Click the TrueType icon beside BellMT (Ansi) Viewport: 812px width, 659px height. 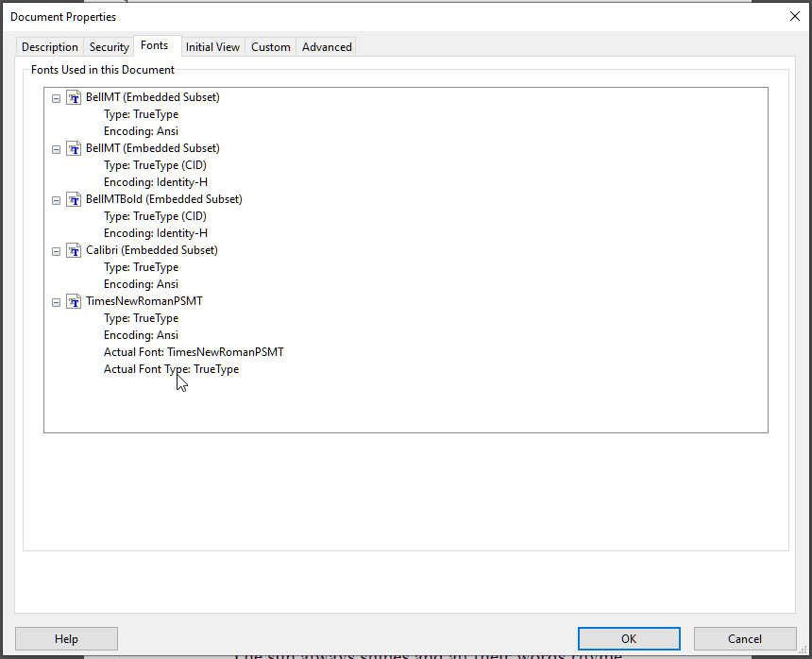(x=74, y=97)
